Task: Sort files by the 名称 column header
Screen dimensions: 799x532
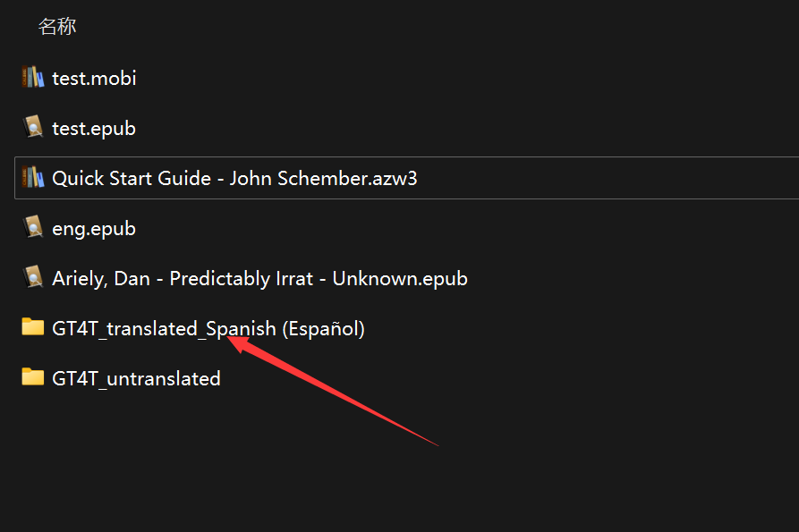Action: [x=57, y=27]
